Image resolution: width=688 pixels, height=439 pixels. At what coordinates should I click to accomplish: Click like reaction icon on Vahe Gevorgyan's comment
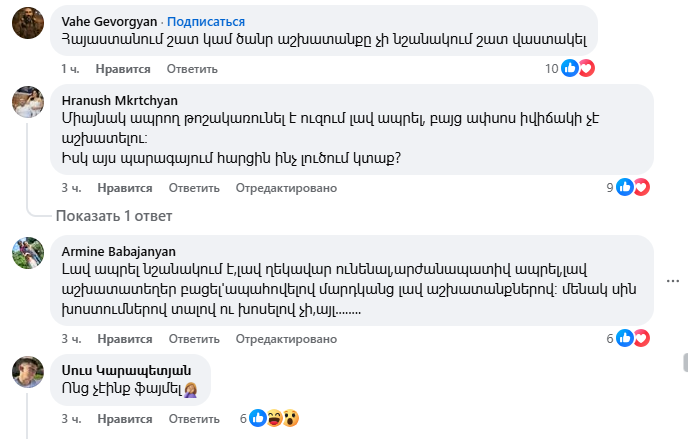[x=570, y=68]
